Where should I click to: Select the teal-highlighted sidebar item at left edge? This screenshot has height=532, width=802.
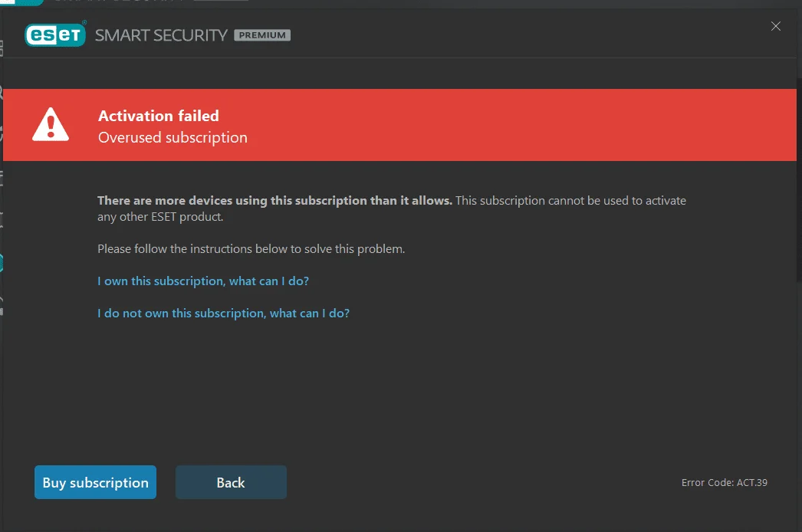(1, 263)
